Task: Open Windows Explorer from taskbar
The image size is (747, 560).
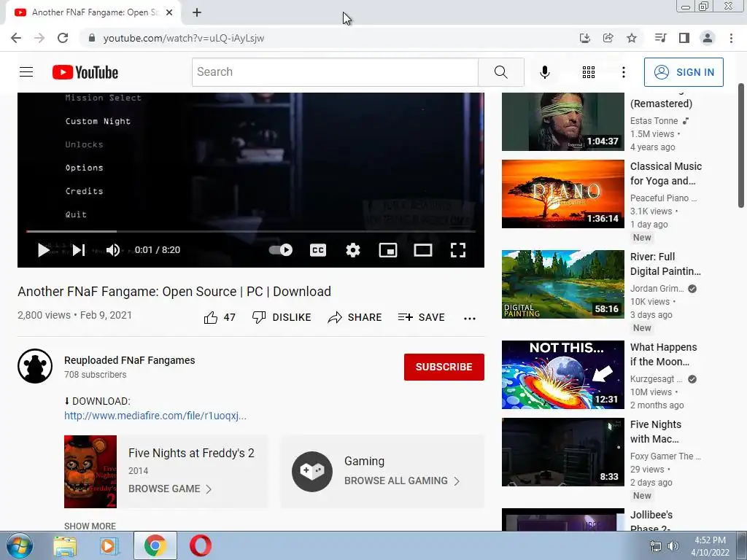Action: 65,545
